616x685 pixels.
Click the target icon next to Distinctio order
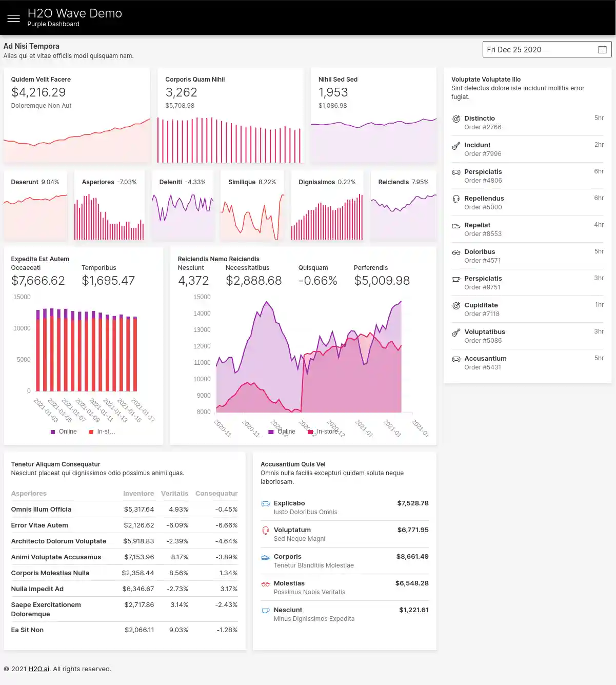pyautogui.click(x=456, y=119)
